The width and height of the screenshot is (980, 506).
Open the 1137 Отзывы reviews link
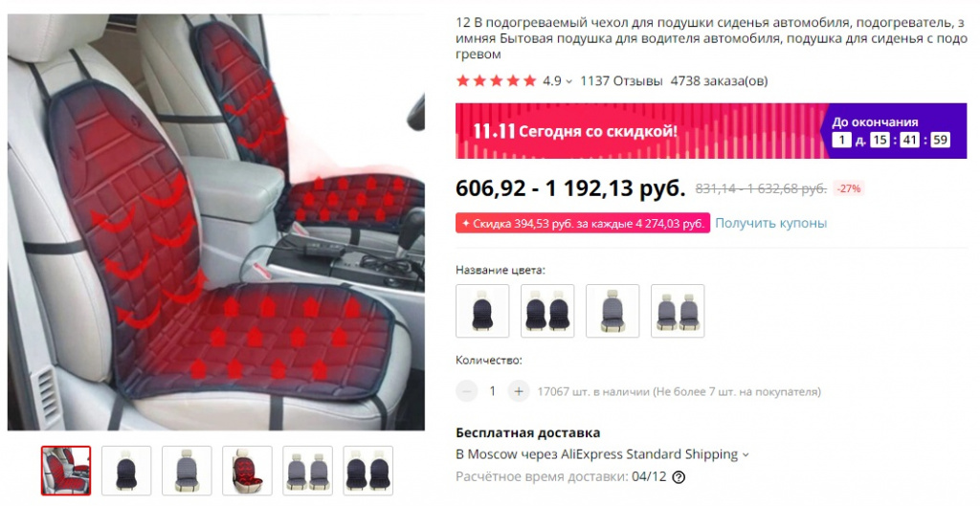(x=621, y=80)
